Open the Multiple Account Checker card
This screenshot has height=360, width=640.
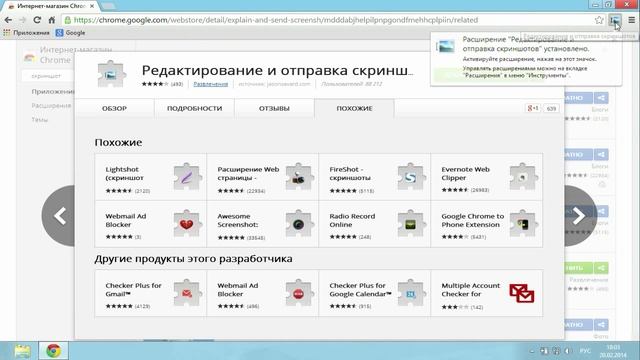pos(487,293)
